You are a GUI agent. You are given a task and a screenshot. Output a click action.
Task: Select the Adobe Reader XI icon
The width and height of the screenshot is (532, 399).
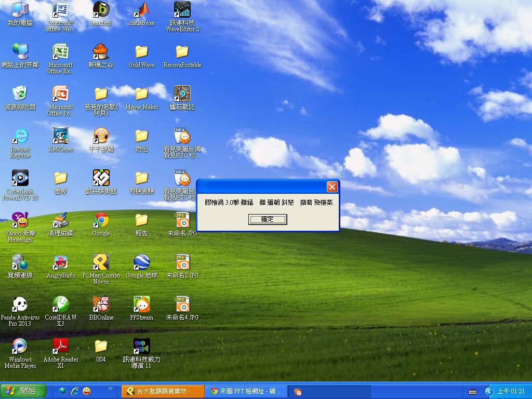61,347
